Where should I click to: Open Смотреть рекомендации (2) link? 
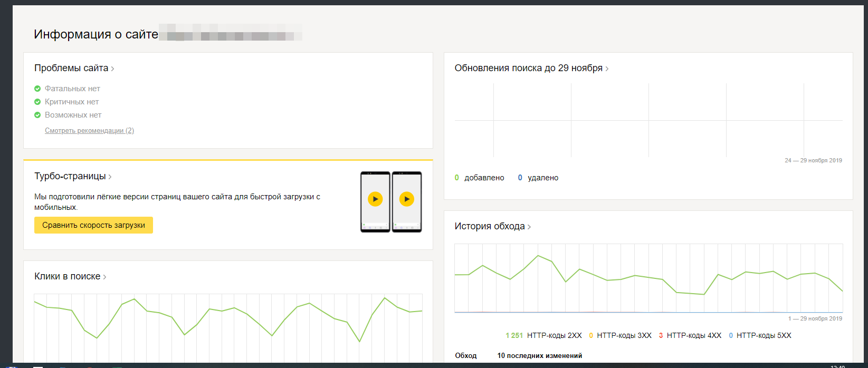(x=89, y=131)
